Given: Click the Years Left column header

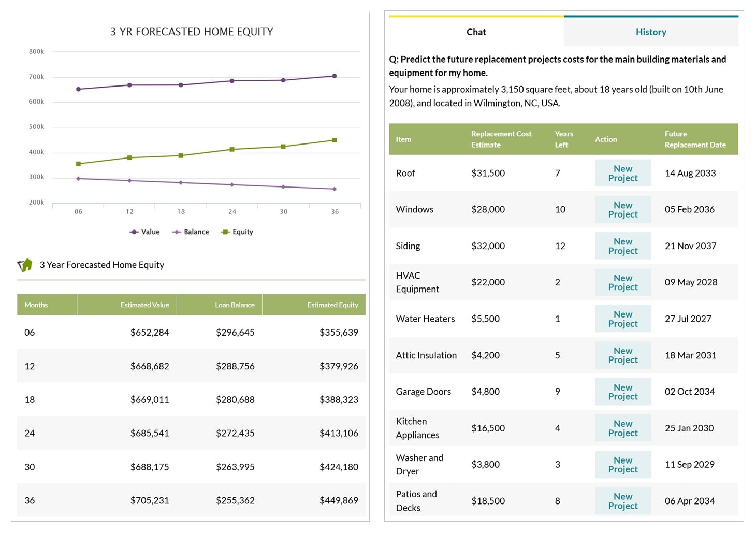Looking at the screenshot, I should pyautogui.click(x=564, y=139).
